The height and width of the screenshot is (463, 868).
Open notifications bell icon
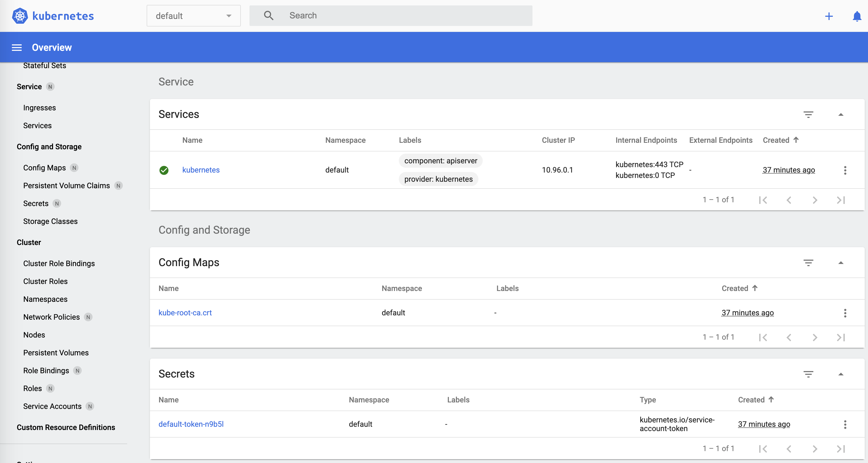pos(857,16)
